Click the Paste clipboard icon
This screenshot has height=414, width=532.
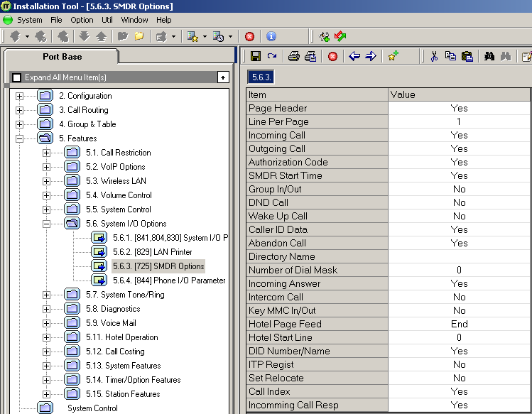coord(467,56)
